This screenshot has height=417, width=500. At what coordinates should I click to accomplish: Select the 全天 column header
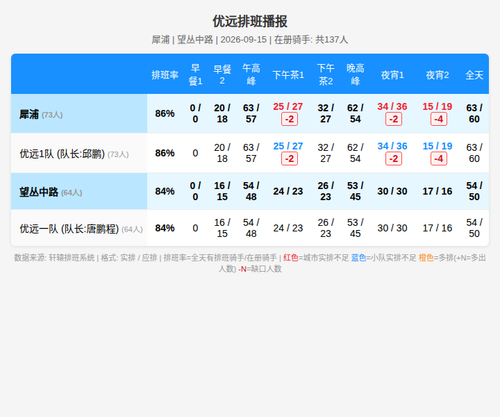pos(474,75)
